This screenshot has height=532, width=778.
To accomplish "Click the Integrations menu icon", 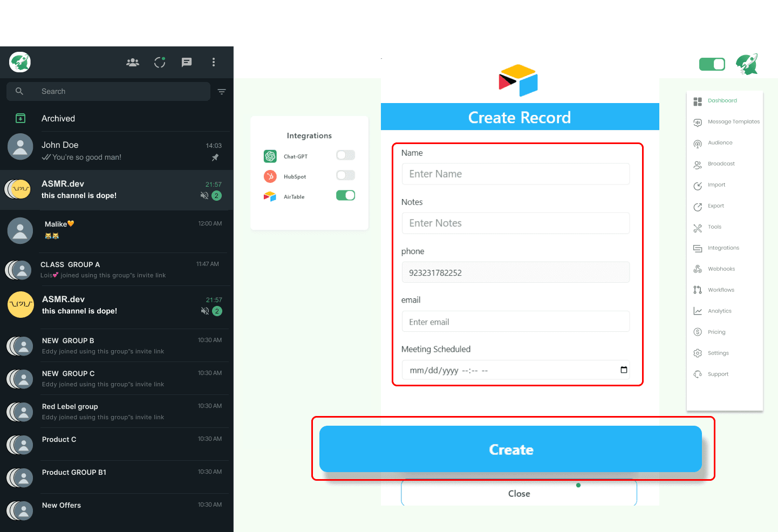I will [698, 249].
